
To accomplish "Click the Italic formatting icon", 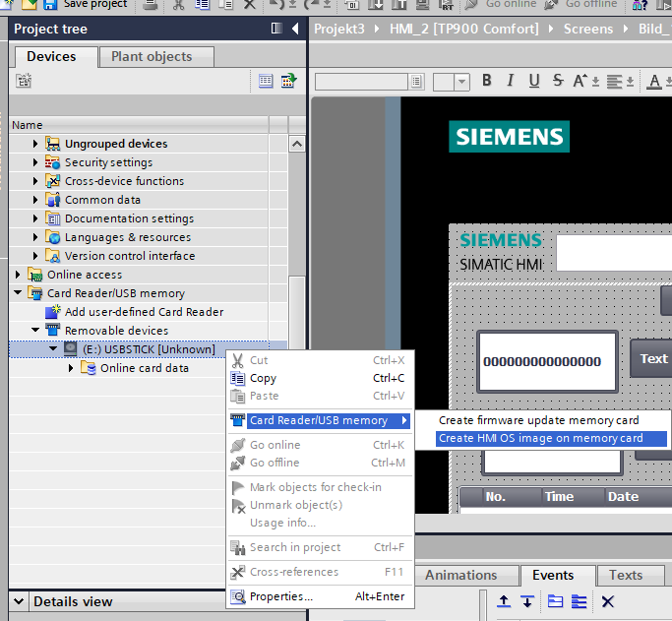I will [x=510, y=81].
